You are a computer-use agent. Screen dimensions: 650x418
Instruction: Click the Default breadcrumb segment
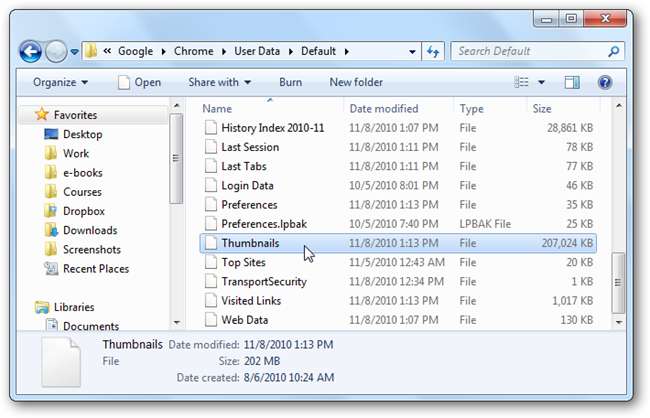(318, 51)
